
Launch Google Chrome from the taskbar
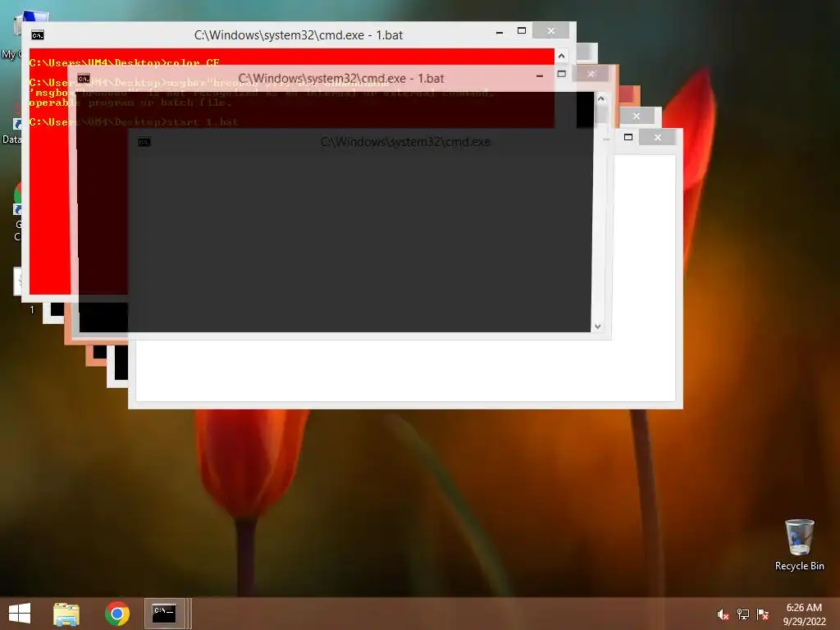pos(116,614)
